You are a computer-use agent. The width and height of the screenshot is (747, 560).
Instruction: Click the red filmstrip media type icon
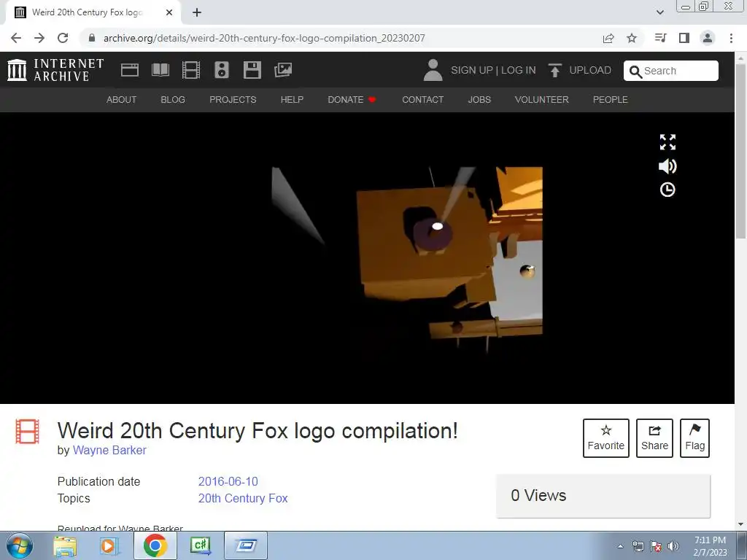(x=27, y=431)
